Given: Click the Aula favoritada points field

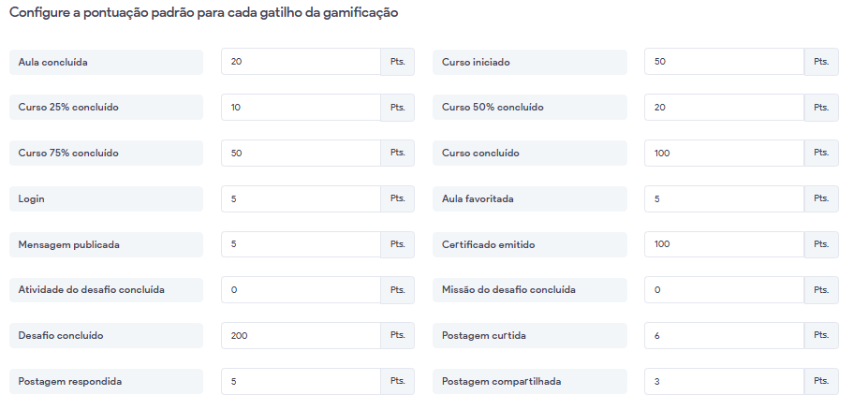Looking at the screenshot, I should [724, 198].
